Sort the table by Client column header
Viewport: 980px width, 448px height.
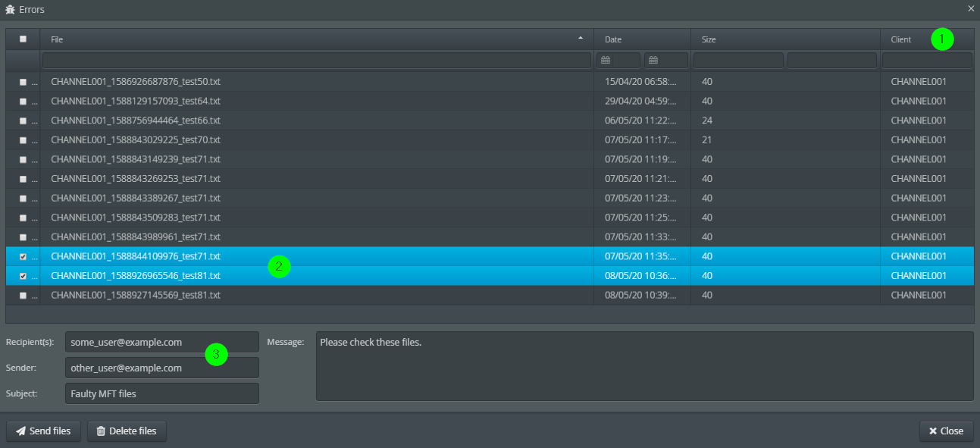(x=900, y=39)
